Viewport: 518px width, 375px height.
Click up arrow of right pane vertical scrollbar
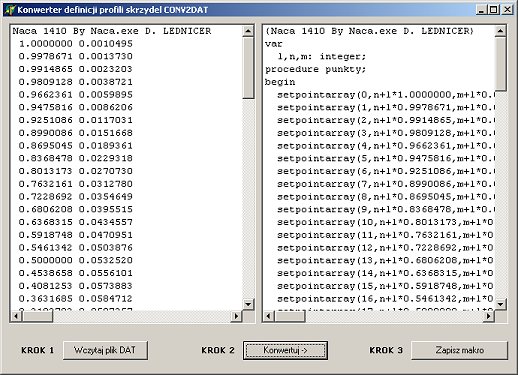click(x=500, y=31)
